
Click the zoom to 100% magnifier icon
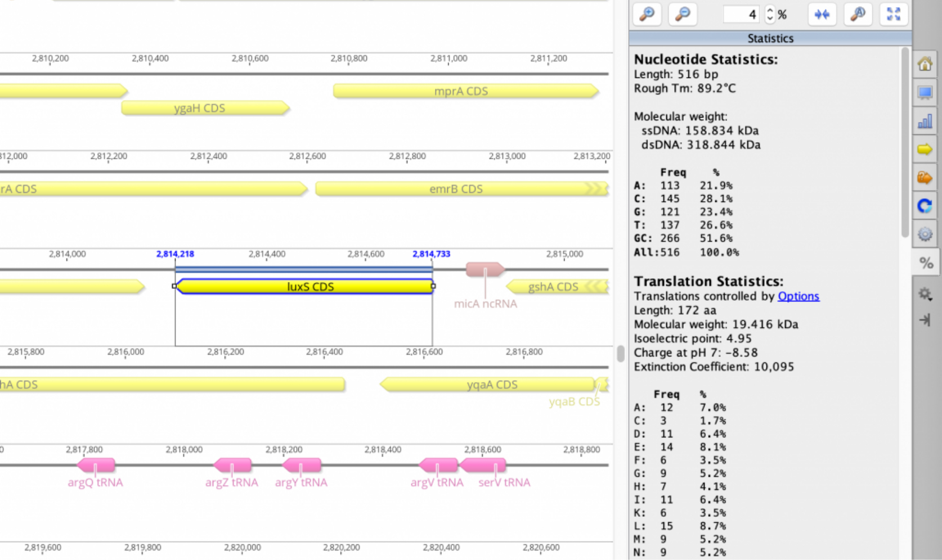point(858,14)
